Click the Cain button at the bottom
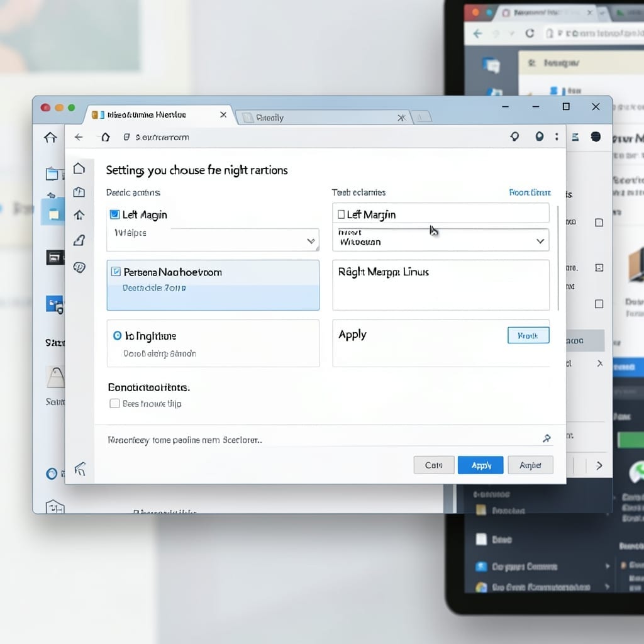The height and width of the screenshot is (644, 644). (x=434, y=465)
